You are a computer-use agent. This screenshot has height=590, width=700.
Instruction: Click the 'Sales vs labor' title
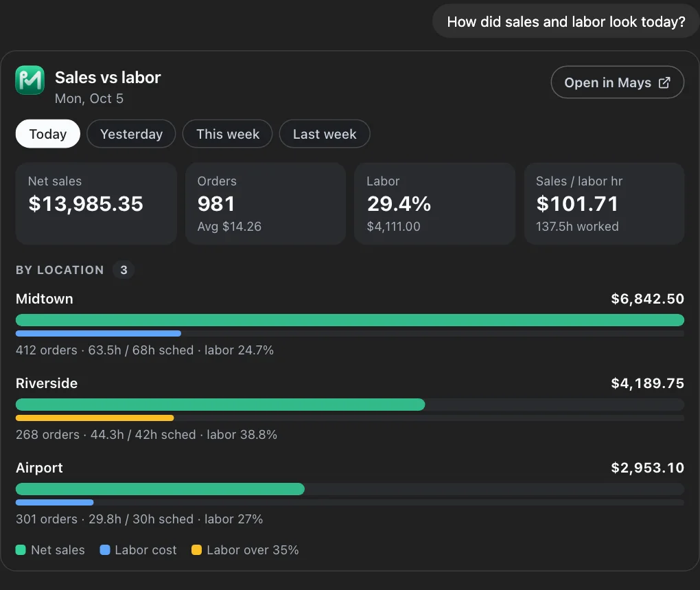[108, 78]
